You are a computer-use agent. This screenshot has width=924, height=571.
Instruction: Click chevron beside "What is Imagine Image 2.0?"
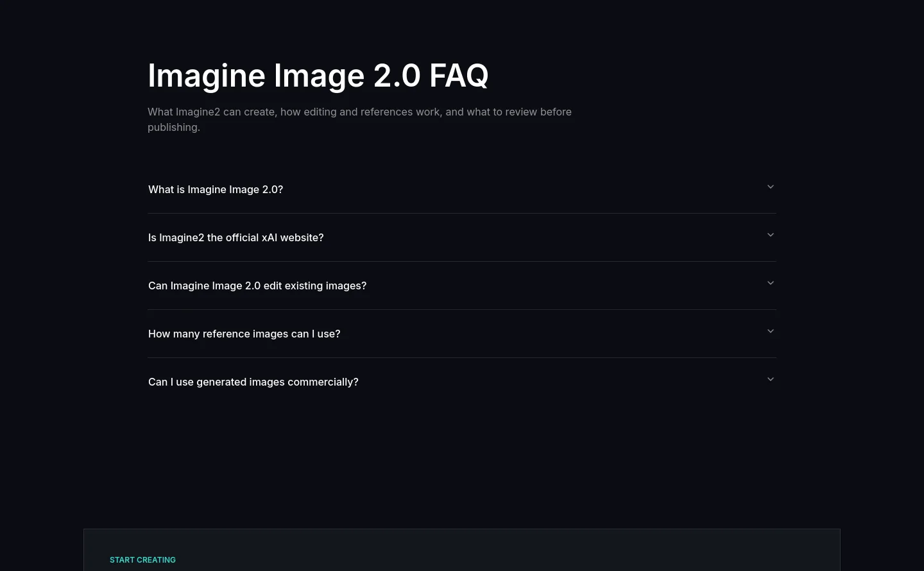click(771, 187)
